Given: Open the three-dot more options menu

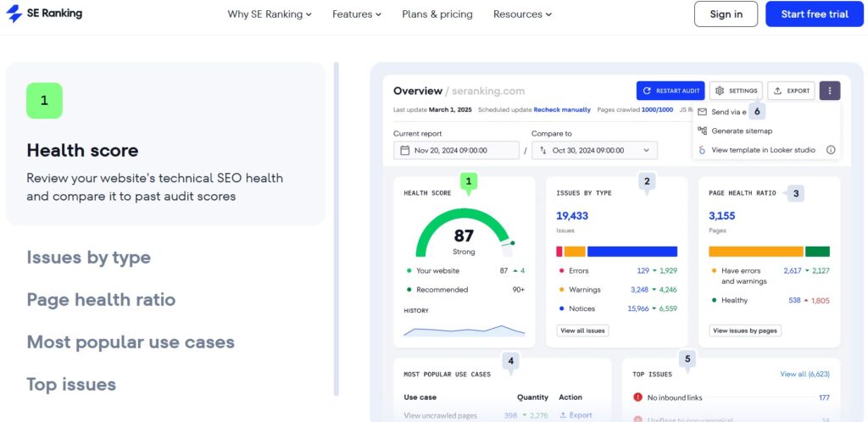Looking at the screenshot, I should coord(829,91).
